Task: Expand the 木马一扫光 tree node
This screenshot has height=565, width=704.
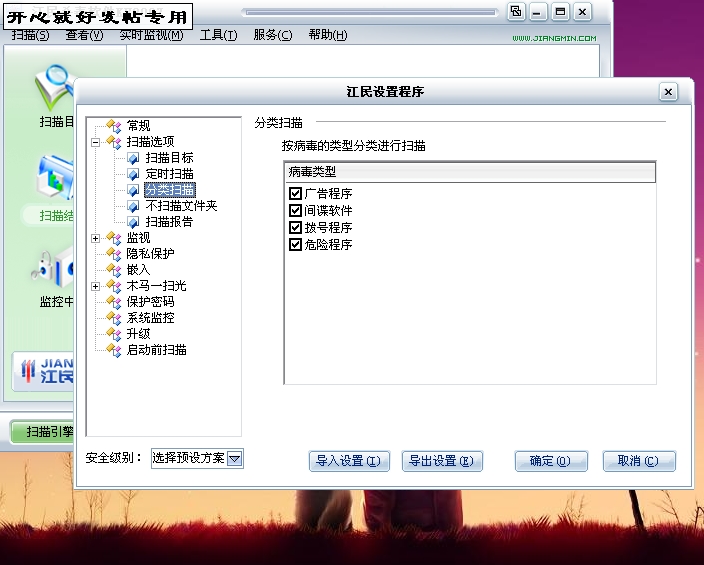Action: pos(95,287)
